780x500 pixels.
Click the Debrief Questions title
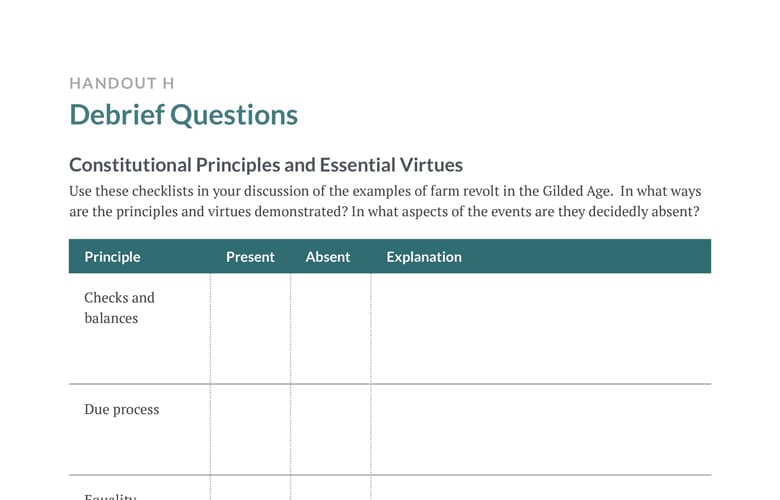(184, 115)
